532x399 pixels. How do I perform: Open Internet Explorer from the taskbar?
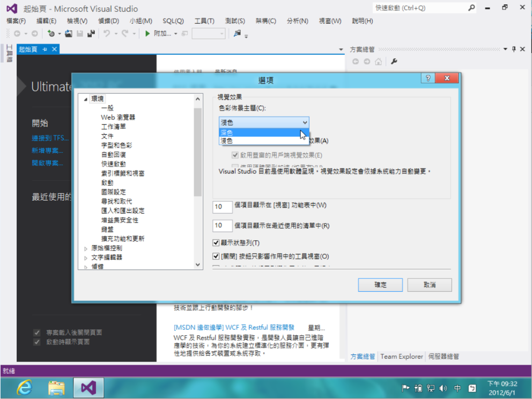[25, 388]
